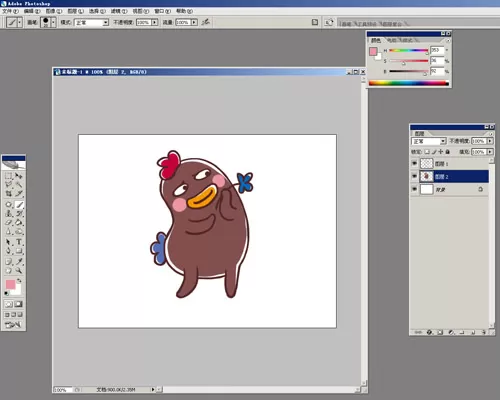
Task: Select the Type tool
Action: (19, 242)
